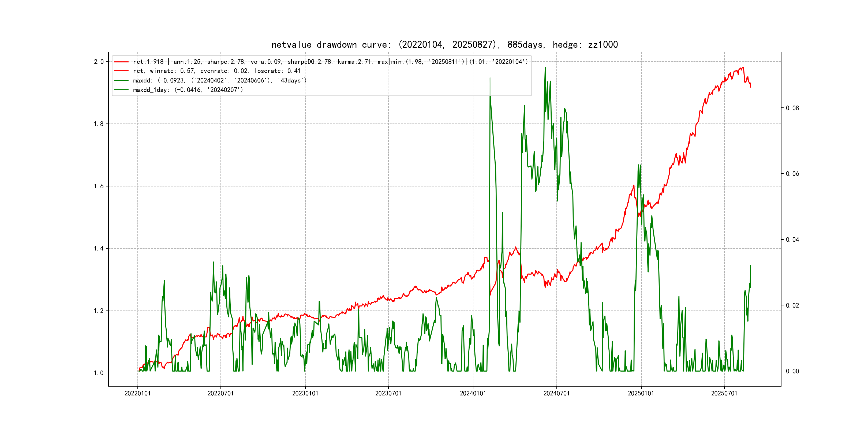Click the 20230701 x-axis label

pos(388,393)
